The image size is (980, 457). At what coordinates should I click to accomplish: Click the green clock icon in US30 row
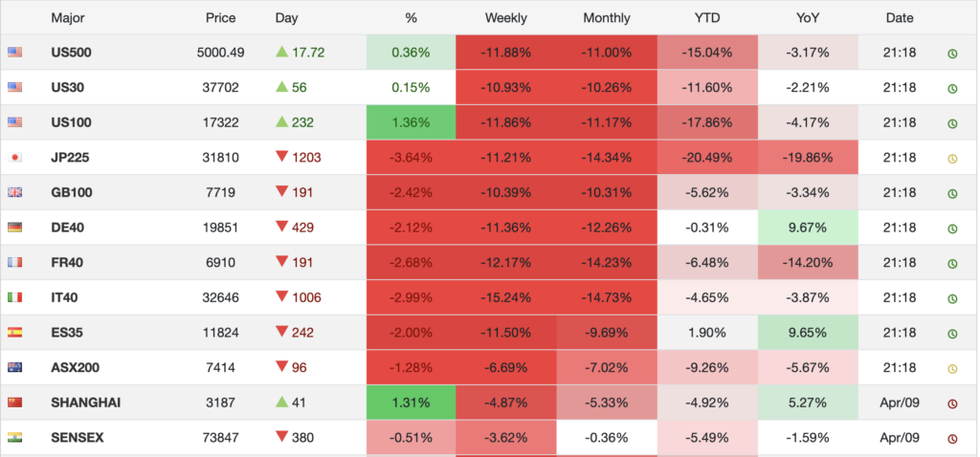pyautogui.click(x=952, y=89)
